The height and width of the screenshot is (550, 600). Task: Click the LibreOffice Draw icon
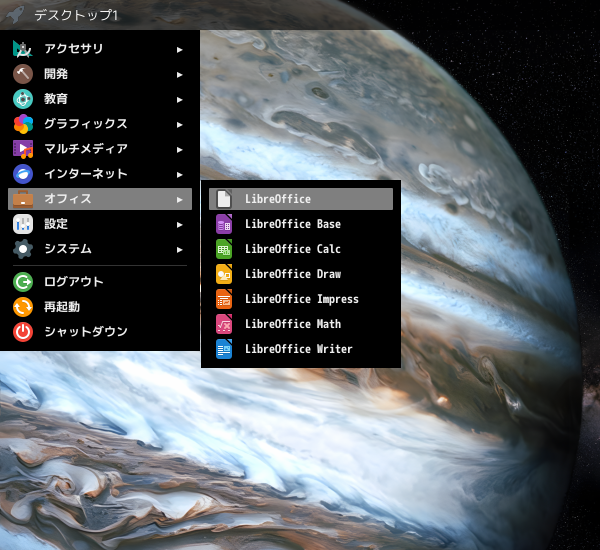pyautogui.click(x=224, y=274)
